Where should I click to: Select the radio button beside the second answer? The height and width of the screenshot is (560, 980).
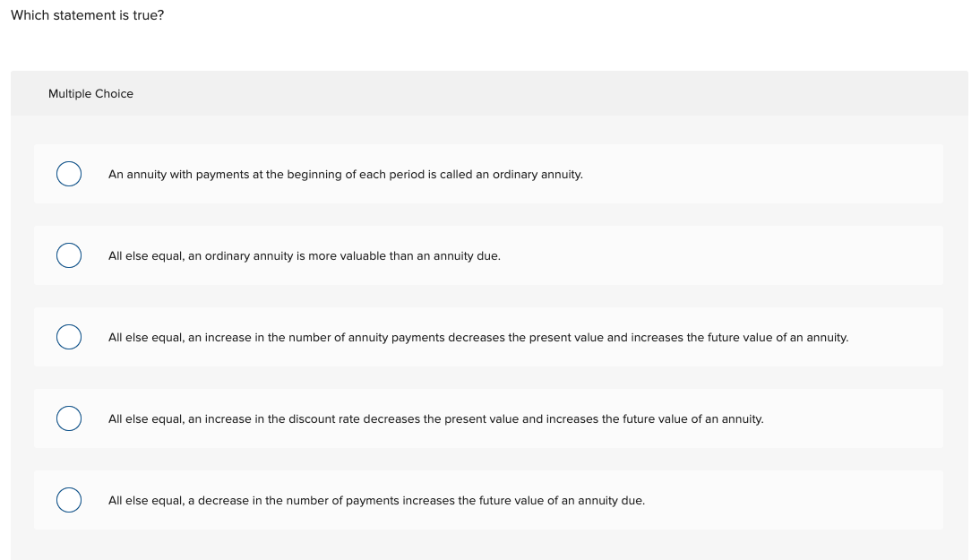[69, 255]
